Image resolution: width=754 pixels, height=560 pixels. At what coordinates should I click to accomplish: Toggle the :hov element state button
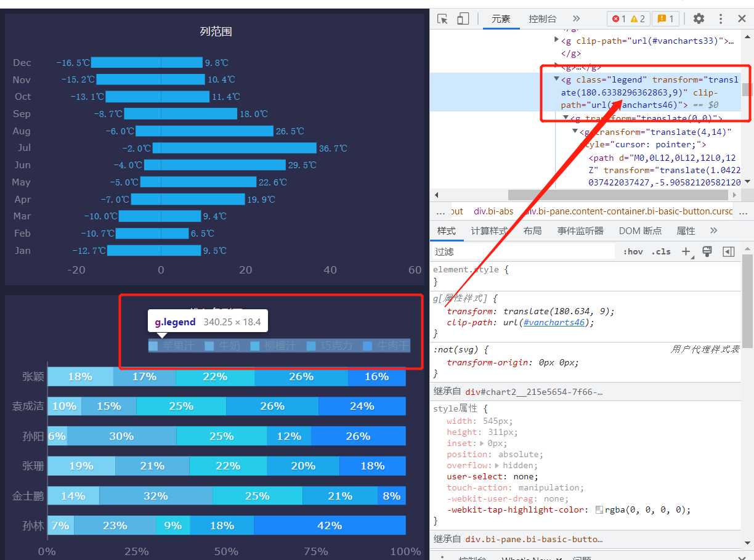[633, 251]
